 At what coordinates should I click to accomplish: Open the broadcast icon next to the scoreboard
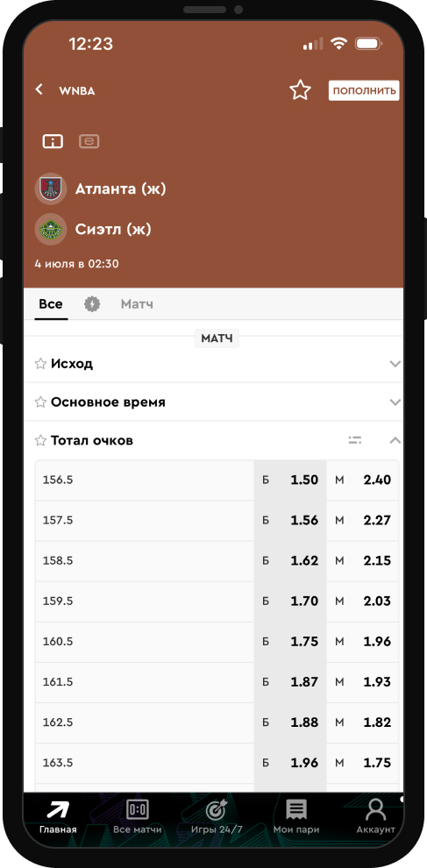(x=89, y=141)
